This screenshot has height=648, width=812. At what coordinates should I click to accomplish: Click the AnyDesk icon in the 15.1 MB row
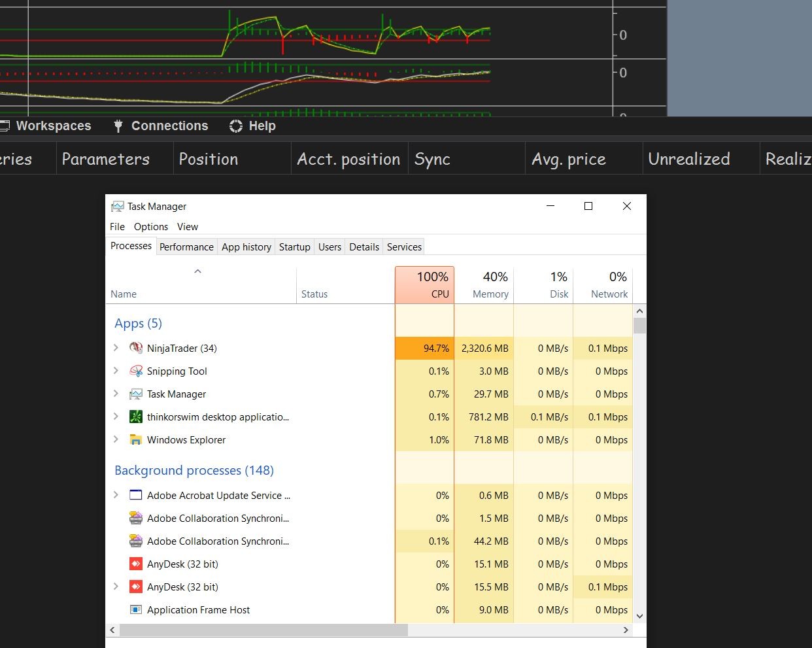coord(136,564)
